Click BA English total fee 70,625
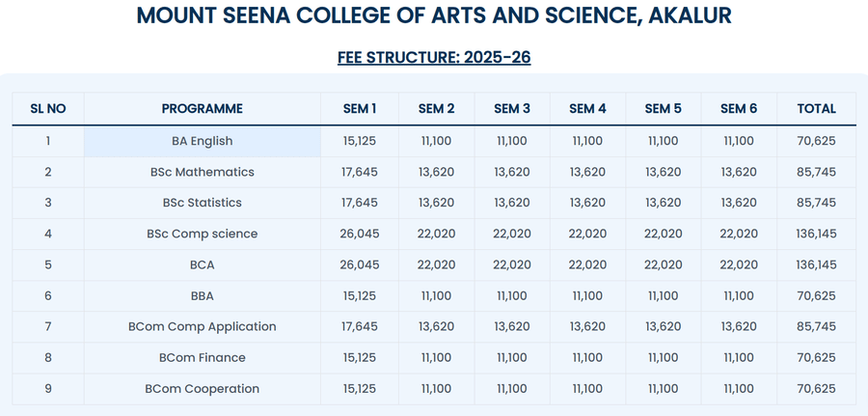Image resolution: width=868 pixels, height=416 pixels. pos(816,141)
